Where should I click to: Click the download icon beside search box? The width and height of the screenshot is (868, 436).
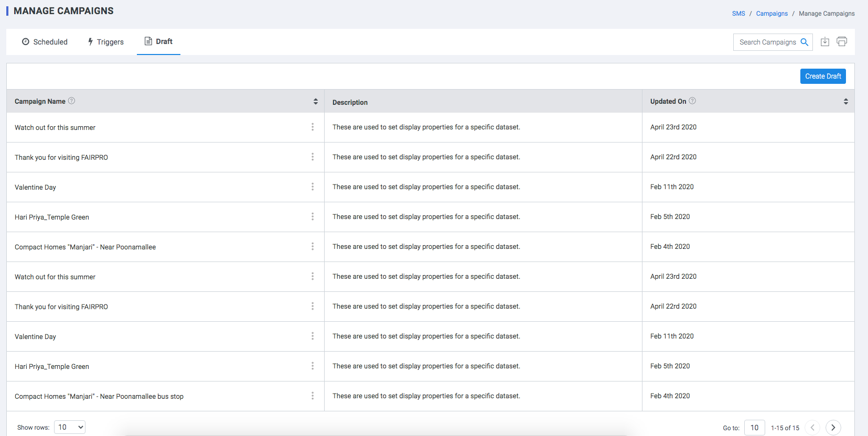[x=825, y=42]
